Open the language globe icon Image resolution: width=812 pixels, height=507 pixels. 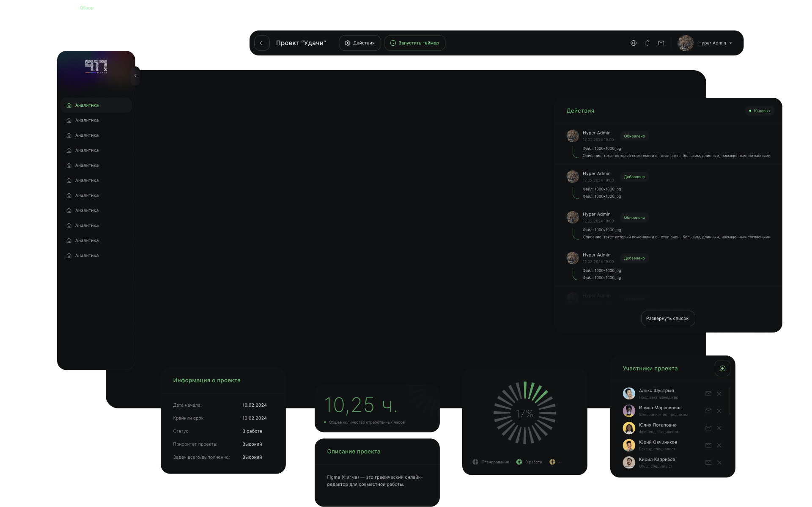634,43
